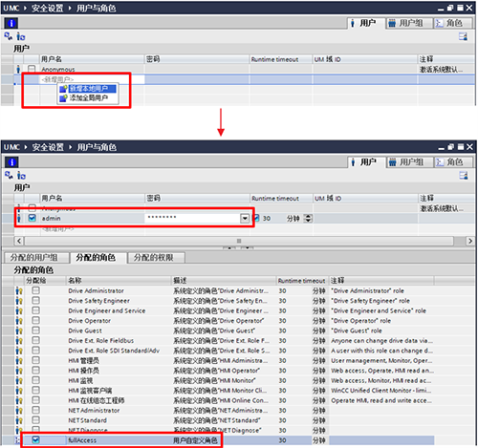Click the blue info icon in upper panel
This screenshot has width=478, height=448.
(x=11, y=23)
